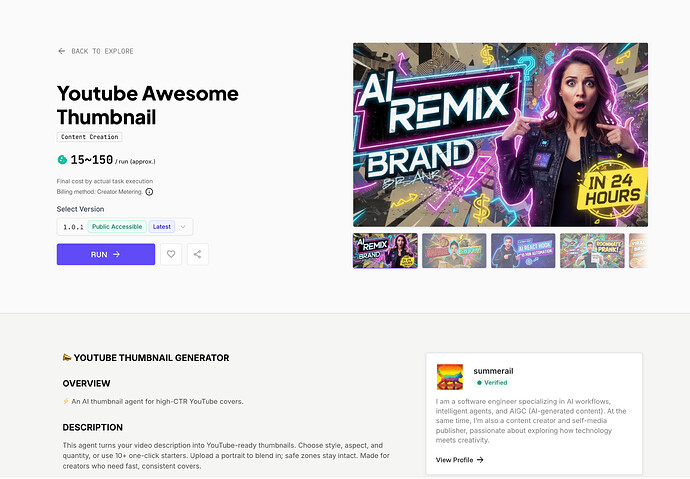Click the back arrow icon
690x479 pixels.
(62, 51)
